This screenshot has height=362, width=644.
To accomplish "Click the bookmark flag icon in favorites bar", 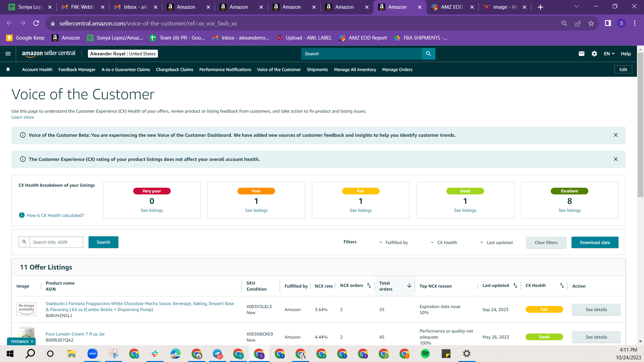I will click(8, 69).
